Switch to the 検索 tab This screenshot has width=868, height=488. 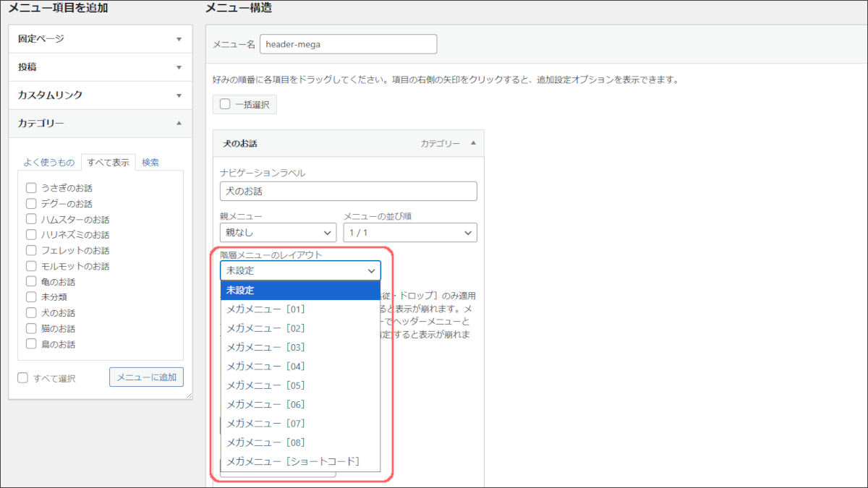pos(150,163)
